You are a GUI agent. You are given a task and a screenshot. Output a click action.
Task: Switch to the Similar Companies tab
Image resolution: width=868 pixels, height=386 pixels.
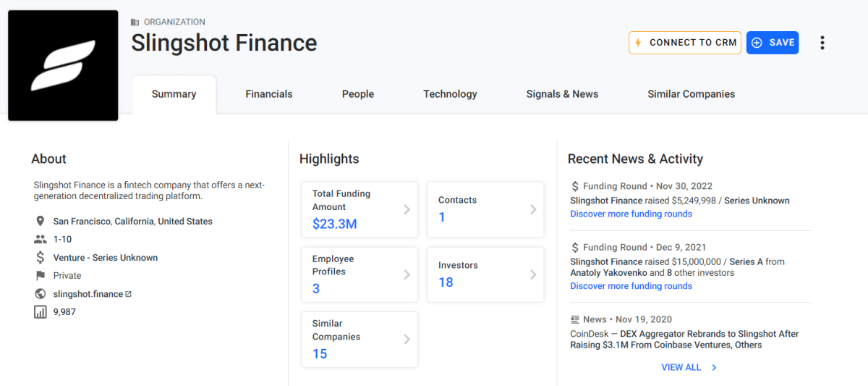point(691,94)
